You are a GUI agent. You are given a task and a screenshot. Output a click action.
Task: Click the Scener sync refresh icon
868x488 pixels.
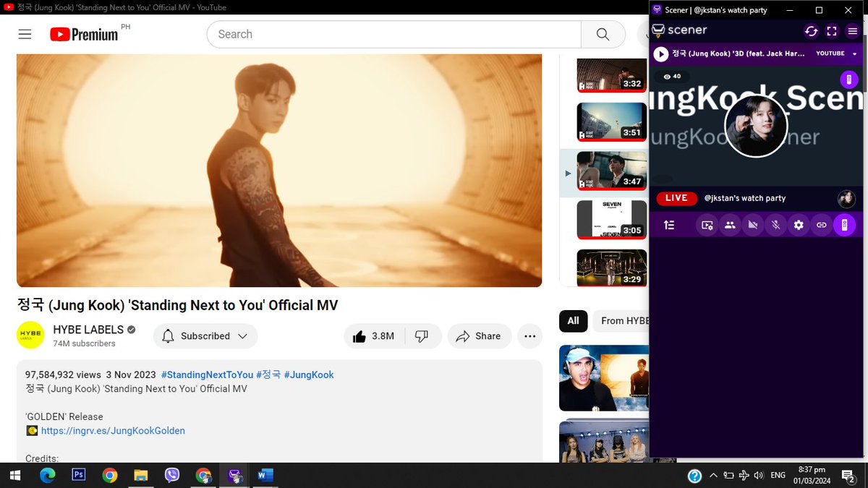pos(812,31)
